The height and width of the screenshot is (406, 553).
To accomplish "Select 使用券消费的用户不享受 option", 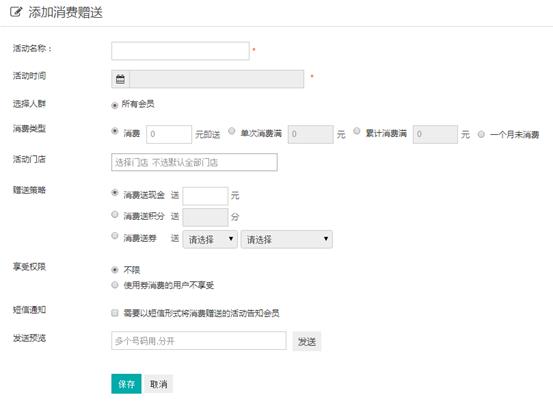I will pos(115,285).
